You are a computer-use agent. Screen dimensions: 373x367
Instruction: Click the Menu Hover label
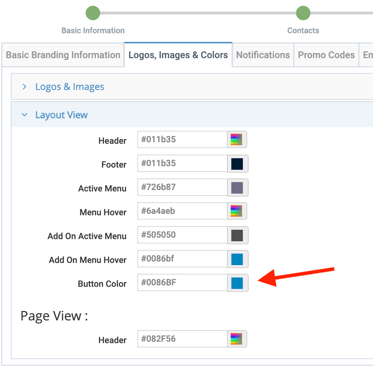click(103, 212)
